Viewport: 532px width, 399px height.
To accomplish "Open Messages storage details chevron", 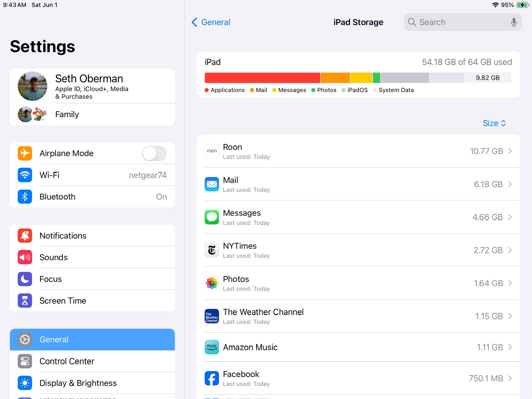I will click(510, 217).
